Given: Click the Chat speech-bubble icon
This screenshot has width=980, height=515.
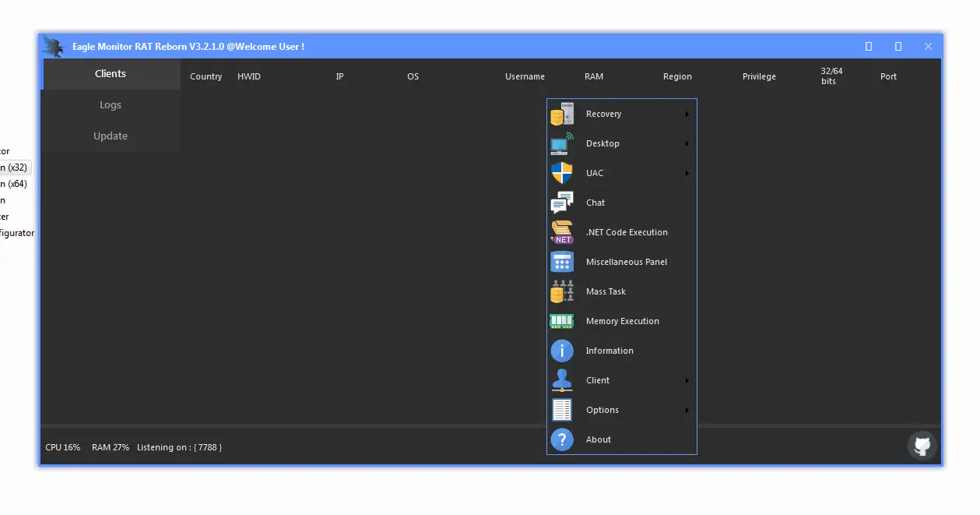Looking at the screenshot, I should click(x=562, y=203).
